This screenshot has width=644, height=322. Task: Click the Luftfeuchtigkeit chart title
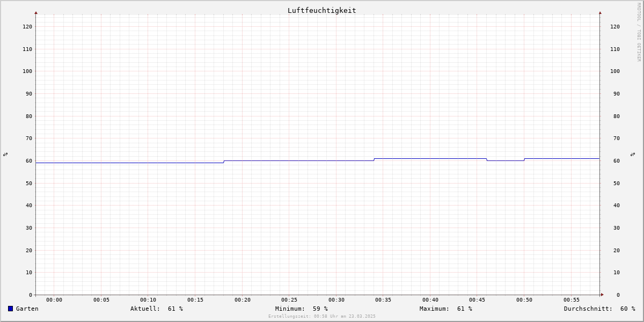321,10
